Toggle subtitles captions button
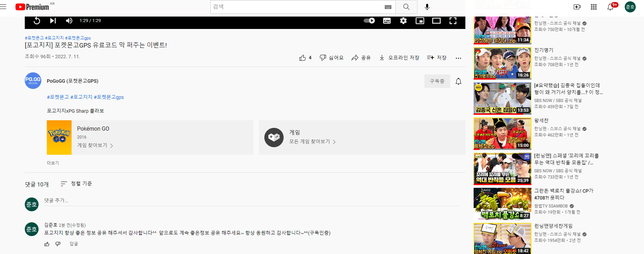This screenshot has width=644, height=254. point(387,21)
